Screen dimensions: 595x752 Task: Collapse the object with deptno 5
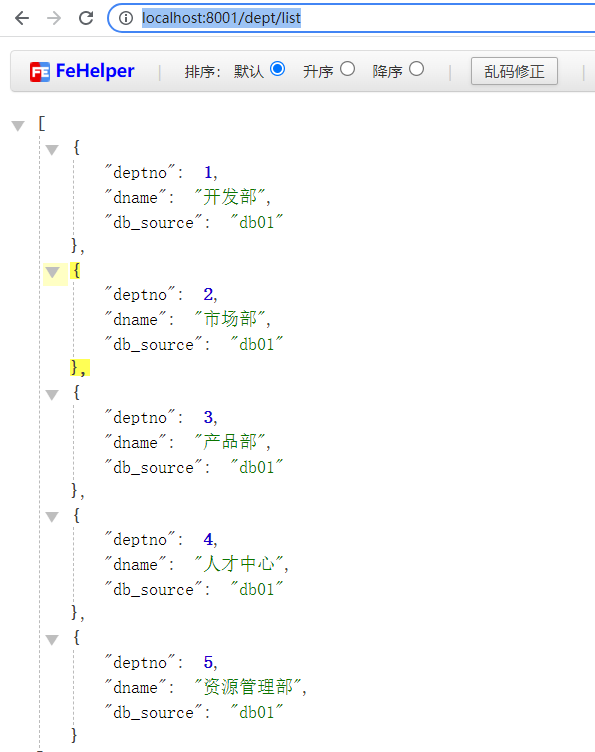click(52, 639)
